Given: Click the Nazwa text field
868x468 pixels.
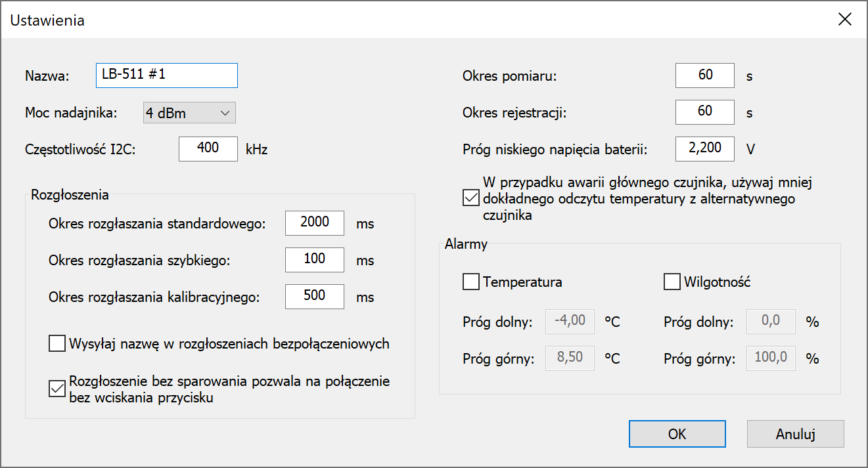Looking at the screenshot, I should 166,75.
